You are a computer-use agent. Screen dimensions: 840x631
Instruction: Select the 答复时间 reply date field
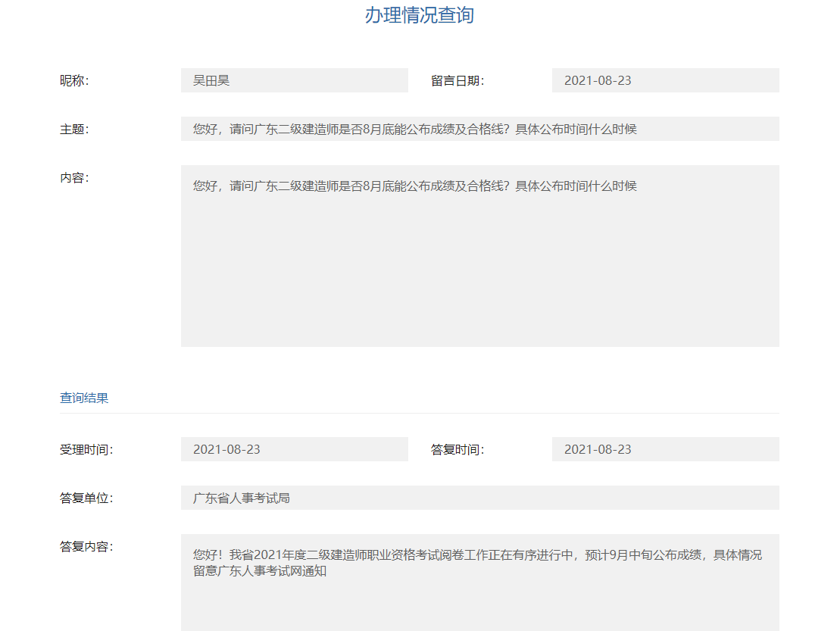coord(665,448)
